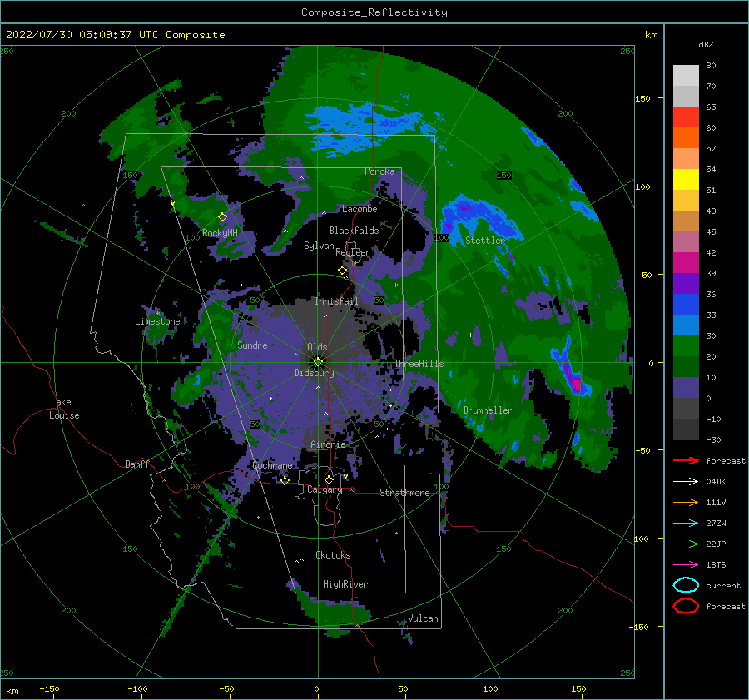The width and height of the screenshot is (749, 700).
Task: Select the orange 57 dBZ color swatch
Action: (x=686, y=138)
